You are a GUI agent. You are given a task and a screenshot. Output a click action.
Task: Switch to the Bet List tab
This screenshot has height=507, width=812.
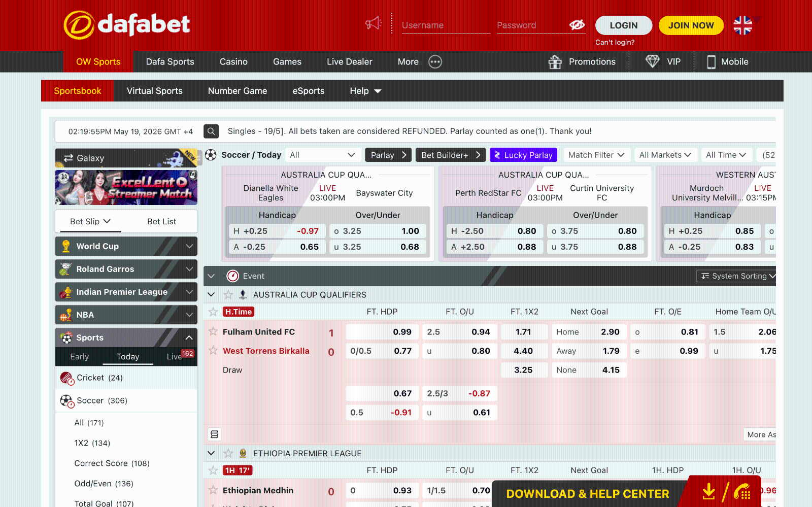point(162,222)
